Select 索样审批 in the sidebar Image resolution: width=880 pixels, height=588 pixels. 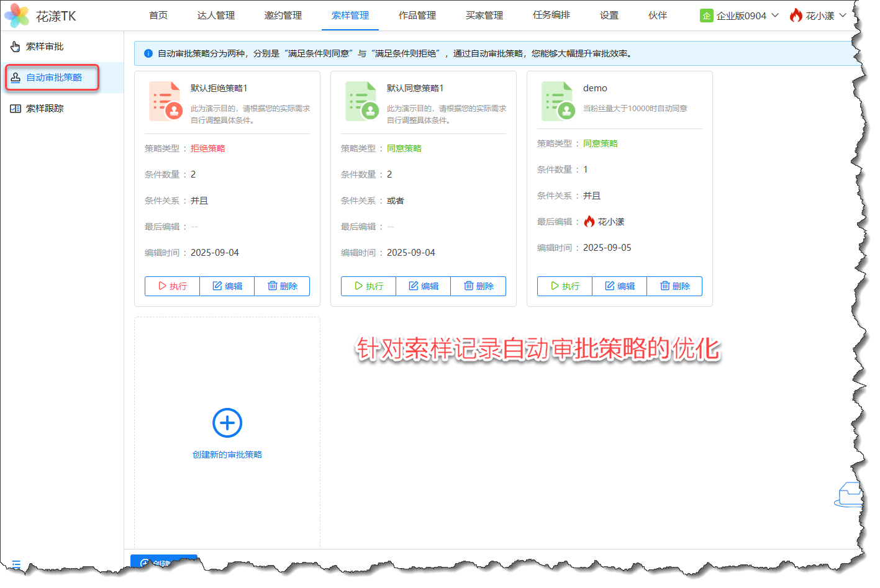click(45, 47)
